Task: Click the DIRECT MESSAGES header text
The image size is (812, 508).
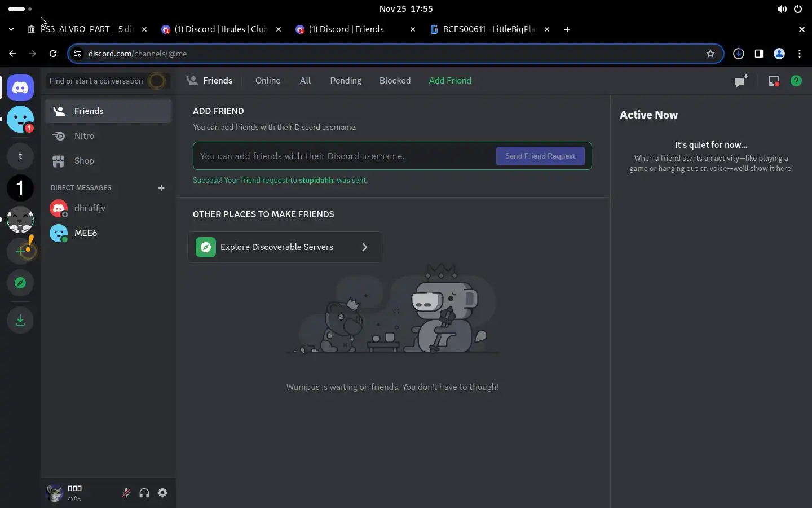Action: click(x=81, y=188)
